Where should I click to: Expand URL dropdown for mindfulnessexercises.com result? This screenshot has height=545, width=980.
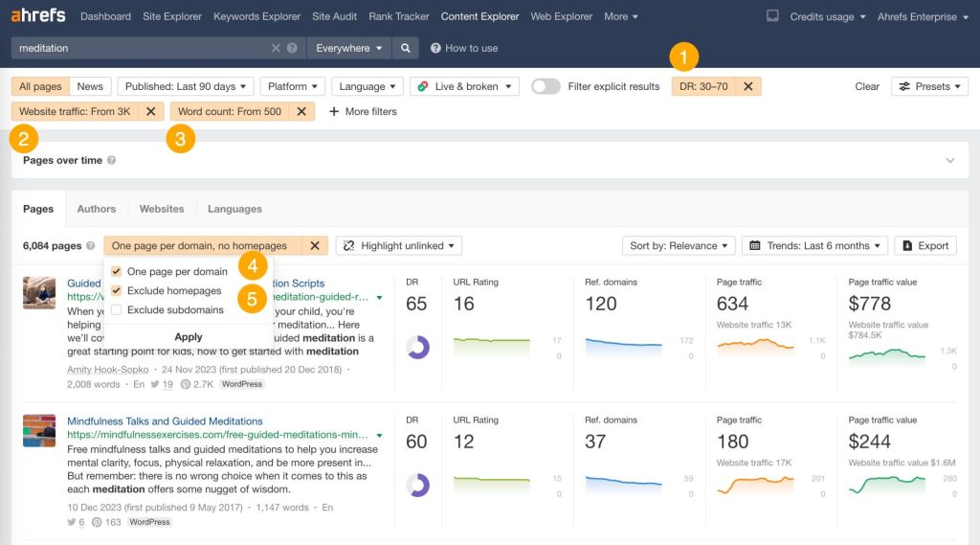click(379, 435)
